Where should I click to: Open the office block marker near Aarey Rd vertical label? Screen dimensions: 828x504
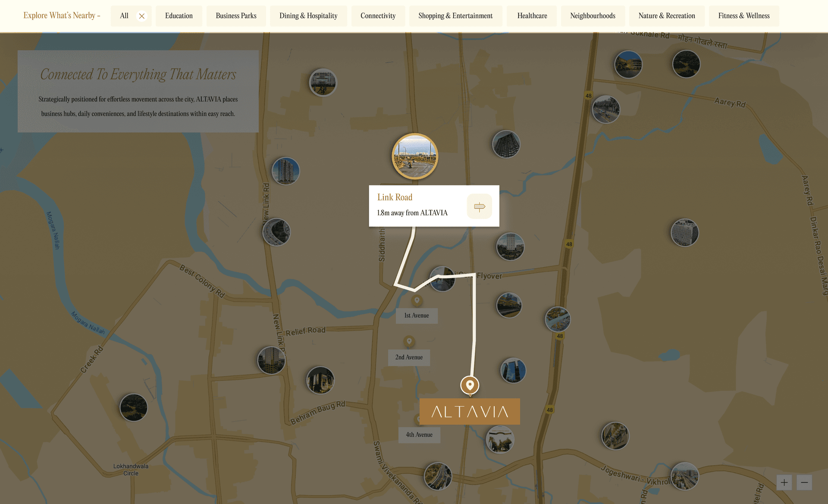pos(685,233)
